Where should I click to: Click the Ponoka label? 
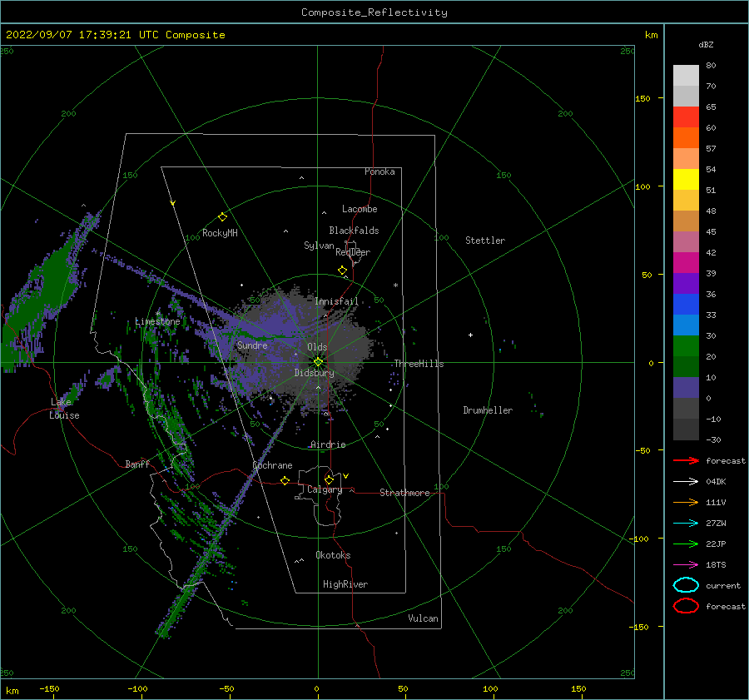(x=379, y=171)
